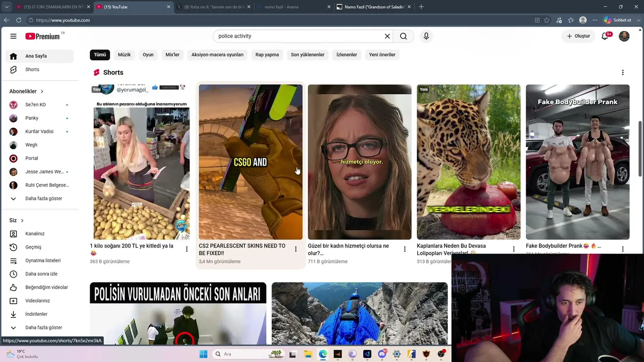Viewport: 644px width, 362px height.
Task: Play the CSGO AND short thumbnail
Action: pos(251,162)
